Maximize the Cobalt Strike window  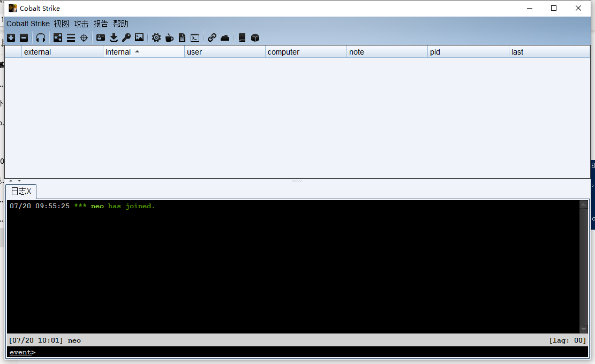tap(554, 8)
